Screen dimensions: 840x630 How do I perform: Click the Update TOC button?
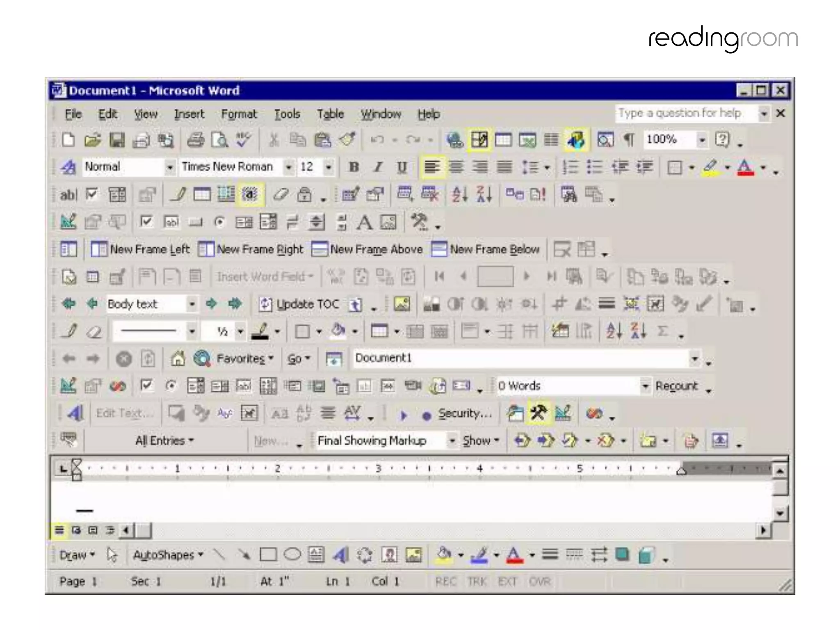300,304
